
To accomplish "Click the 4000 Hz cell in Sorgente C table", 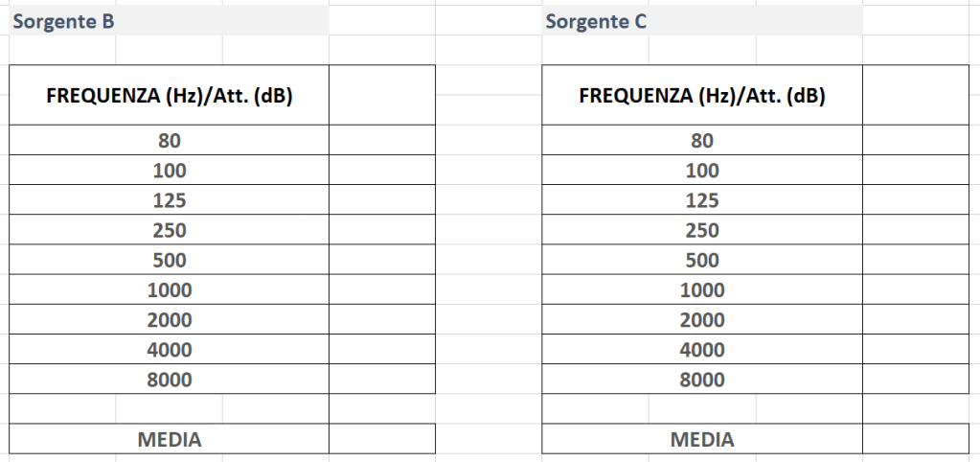I will pos(702,350).
